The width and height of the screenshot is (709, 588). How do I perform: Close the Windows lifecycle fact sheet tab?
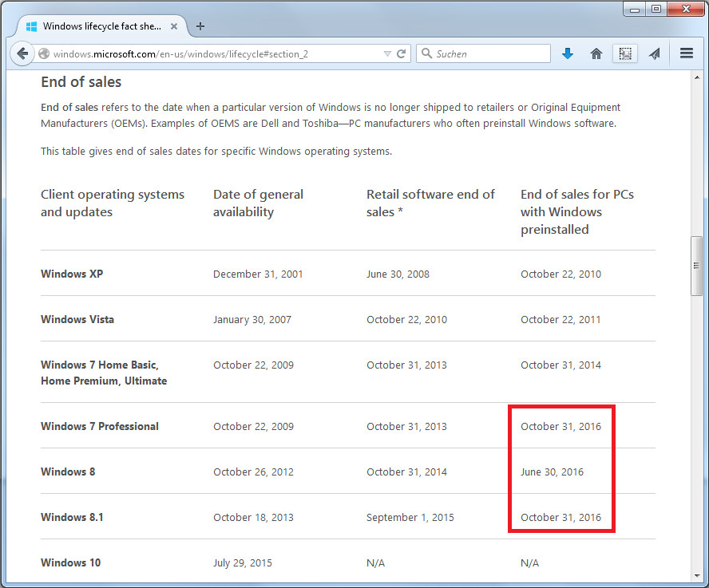(x=173, y=26)
